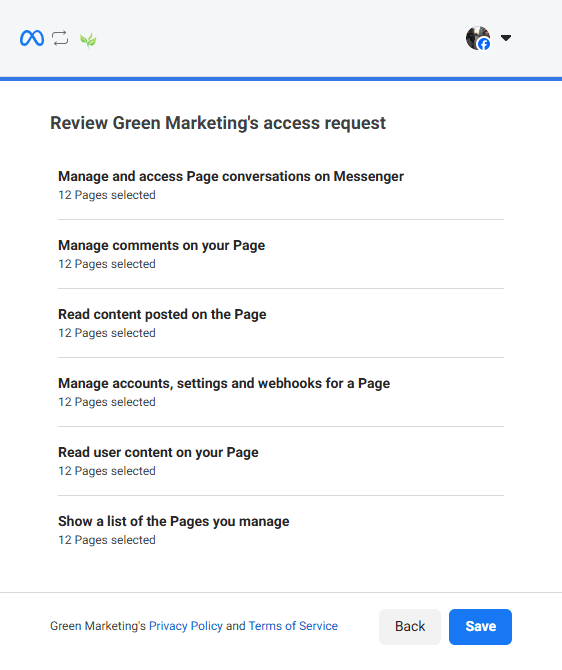This screenshot has height=670, width=562.
Task: Select 'Read content posted on the Page'
Action: pyautogui.click(x=281, y=323)
